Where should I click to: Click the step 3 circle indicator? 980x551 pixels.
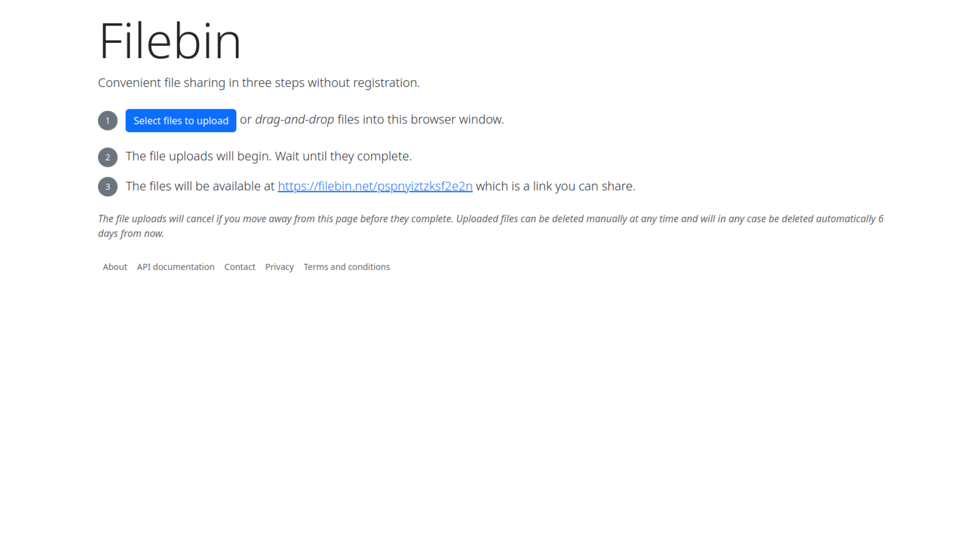[x=107, y=187]
